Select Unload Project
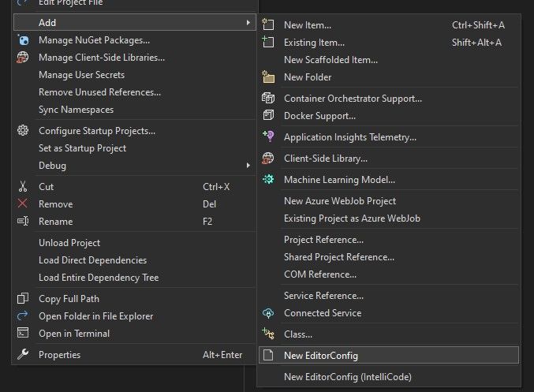Viewport: 534px width, 392px height. 69,243
